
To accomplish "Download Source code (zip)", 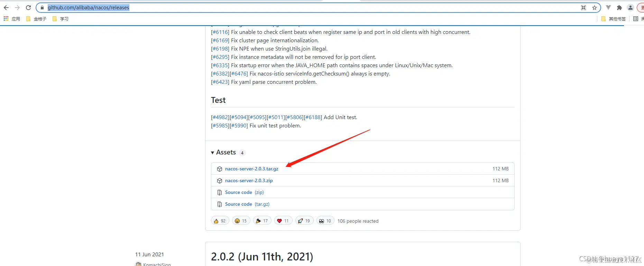I will click(244, 192).
